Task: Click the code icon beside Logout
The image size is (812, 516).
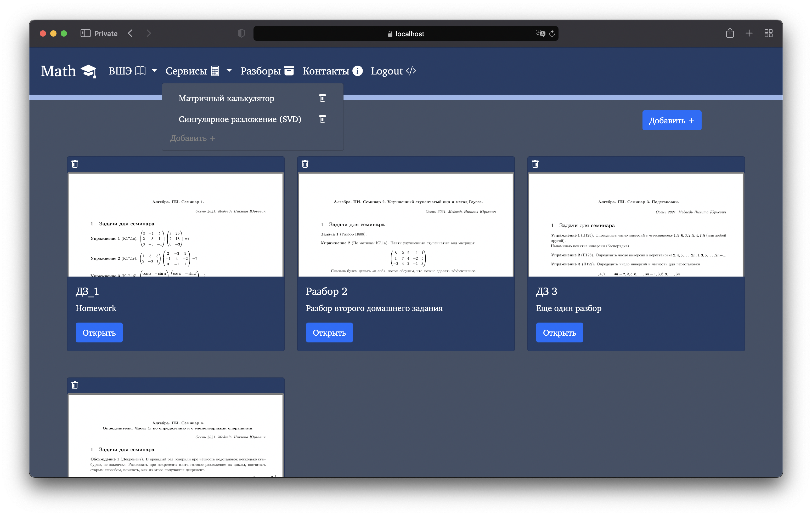Action: (411, 71)
